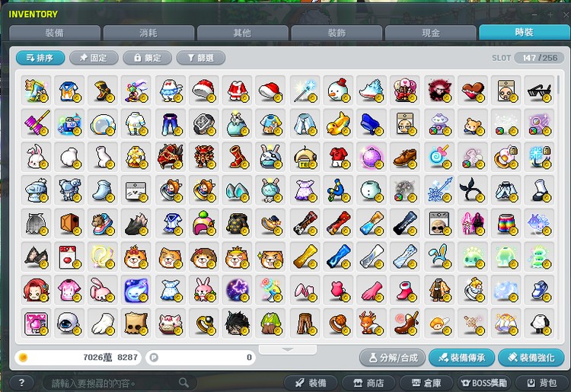
Task: Click the rainbow striped skirt item
Action: click(x=507, y=223)
